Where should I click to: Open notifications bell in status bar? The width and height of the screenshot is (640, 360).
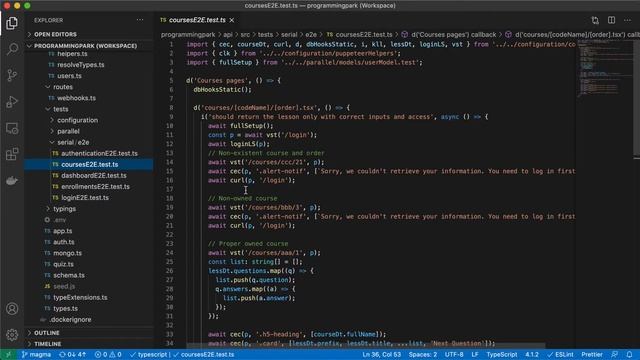tap(629, 355)
